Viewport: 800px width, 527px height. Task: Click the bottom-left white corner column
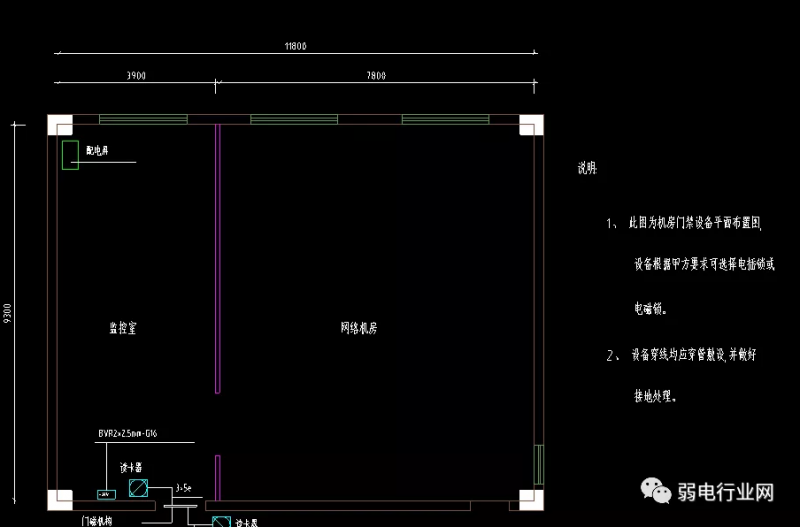click(x=59, y=499)
